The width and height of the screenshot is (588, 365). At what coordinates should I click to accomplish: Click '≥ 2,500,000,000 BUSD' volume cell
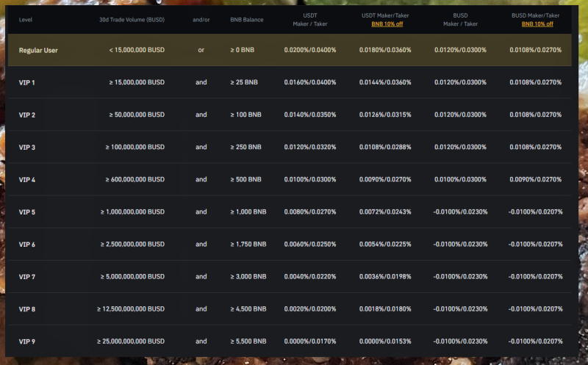(x=132, y=245)
